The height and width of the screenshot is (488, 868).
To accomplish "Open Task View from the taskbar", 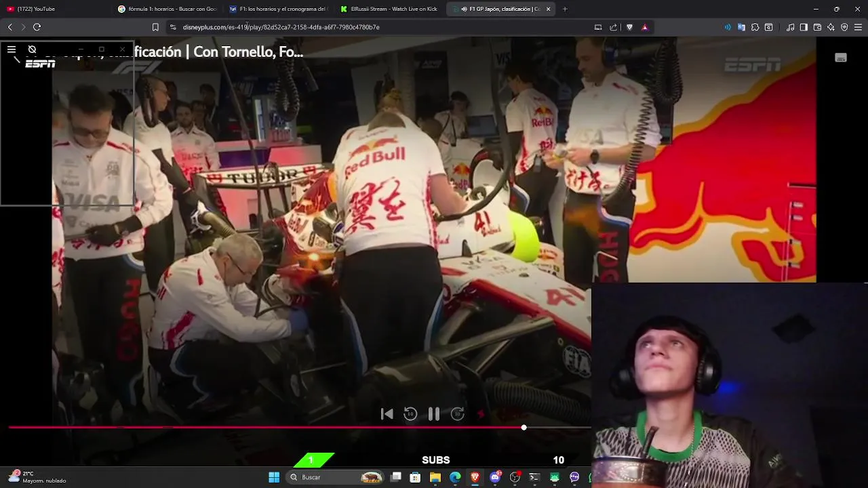I will [x=396, y=477].
